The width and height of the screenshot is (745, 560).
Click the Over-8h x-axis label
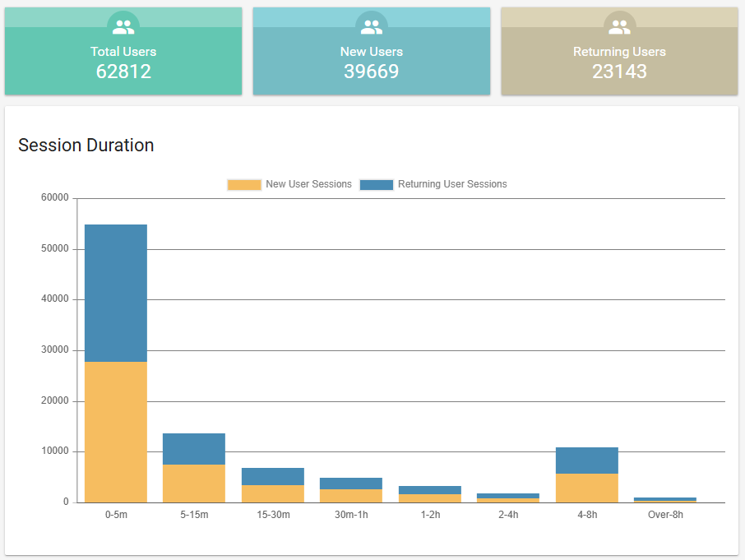pyautogui.click(x=665, y=515)
